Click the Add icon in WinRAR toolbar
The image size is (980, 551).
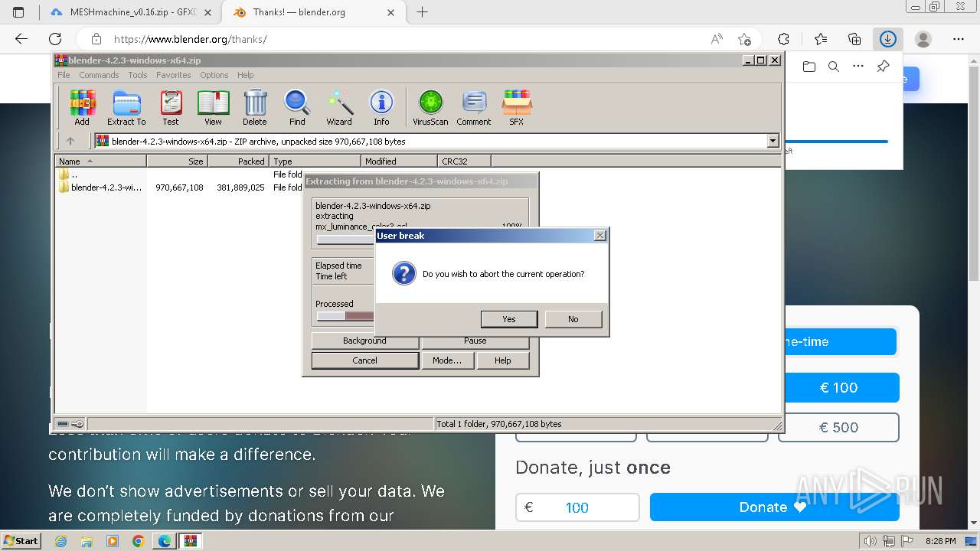pos(82,107)
